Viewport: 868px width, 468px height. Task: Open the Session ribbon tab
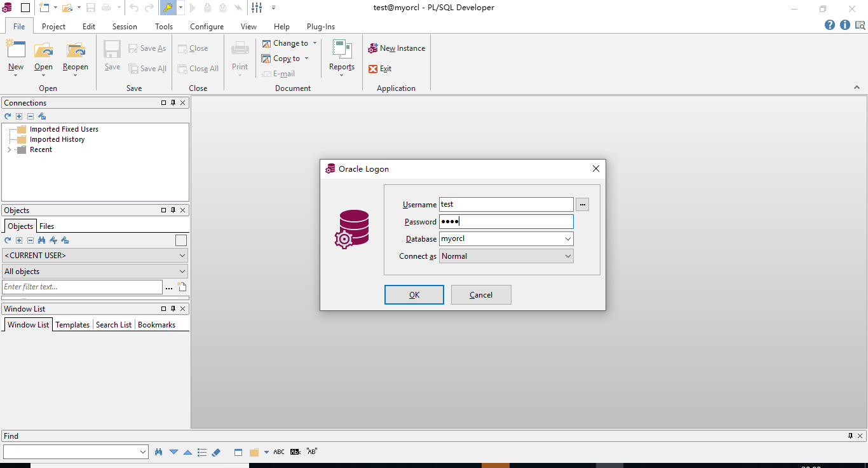coord(125,27)
